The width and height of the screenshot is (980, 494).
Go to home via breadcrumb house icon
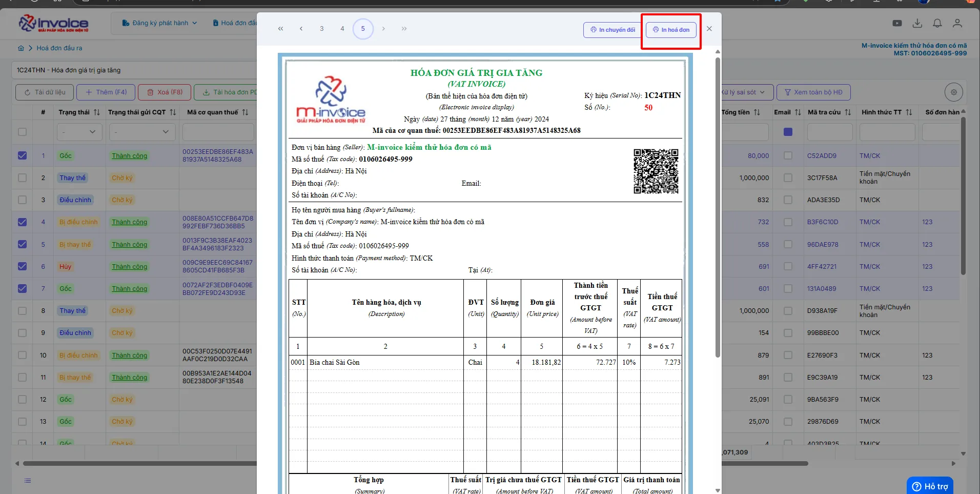pos(21,48)
